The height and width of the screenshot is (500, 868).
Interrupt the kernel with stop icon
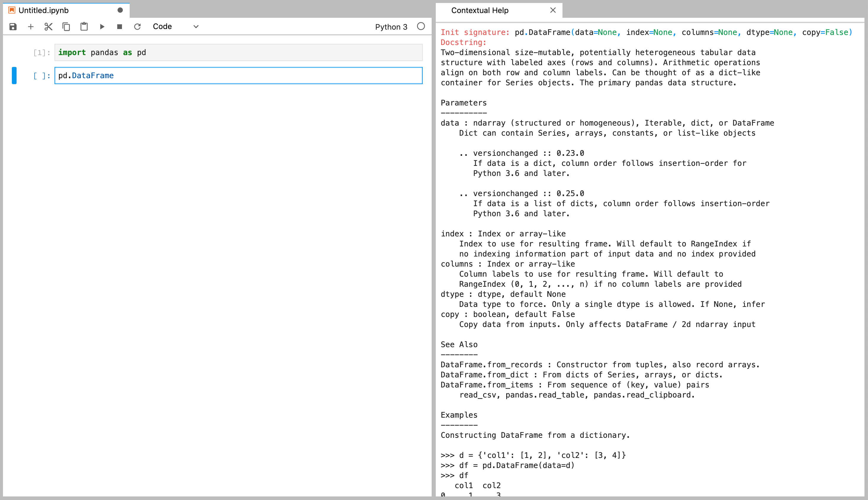[119, 26]
